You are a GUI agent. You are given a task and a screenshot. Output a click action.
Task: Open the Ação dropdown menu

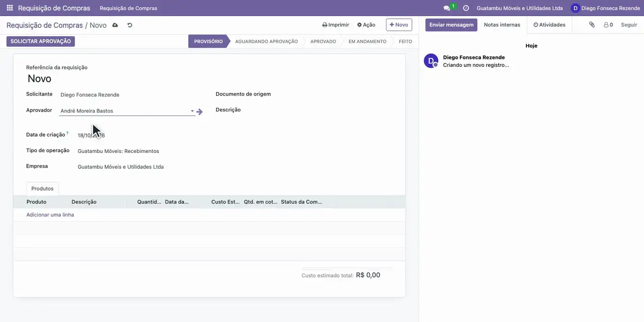click(x=366, y=25)
